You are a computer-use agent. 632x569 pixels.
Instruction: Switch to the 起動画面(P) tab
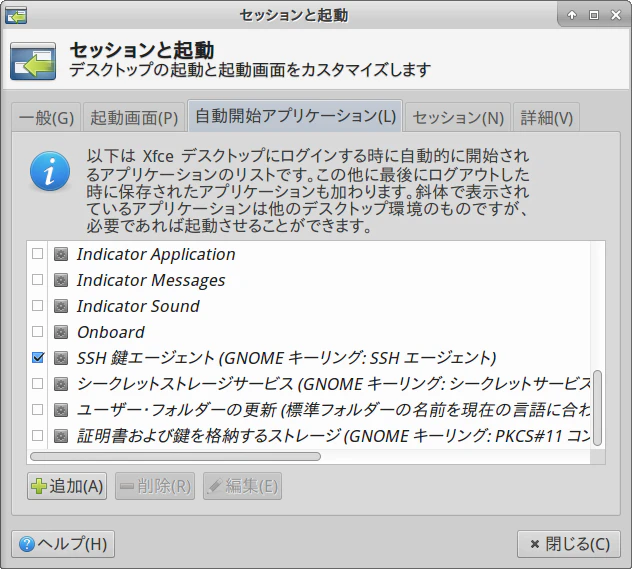(x=134, y=118)
